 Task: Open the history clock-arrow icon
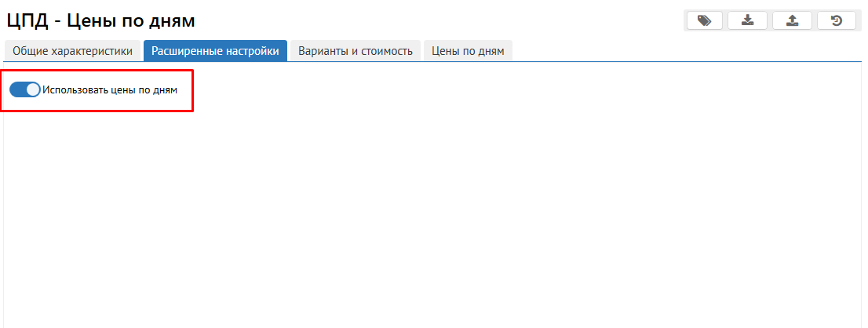point(837,20)
